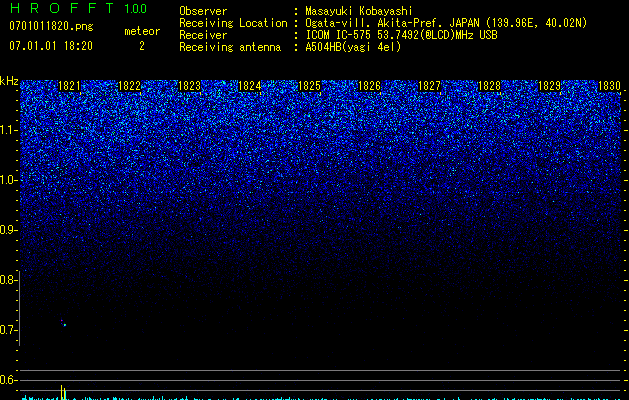Click the 1826 time marker

[369, 86]
